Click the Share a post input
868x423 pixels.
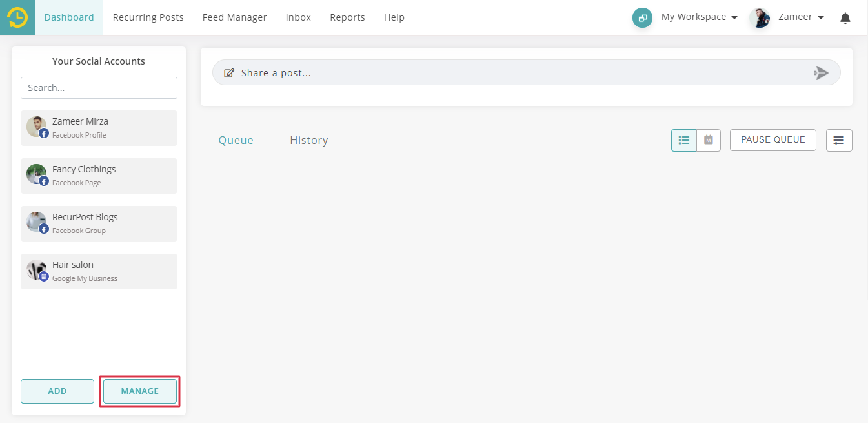527,72
